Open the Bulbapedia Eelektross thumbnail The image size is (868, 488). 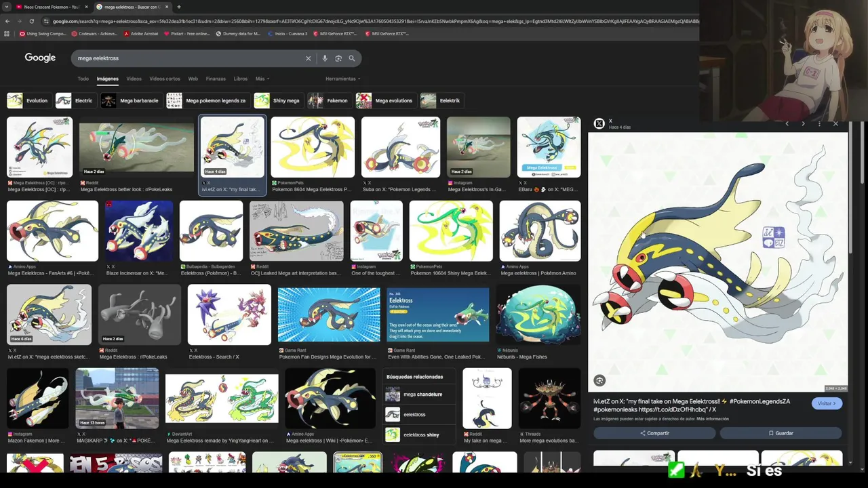(211, 230)
